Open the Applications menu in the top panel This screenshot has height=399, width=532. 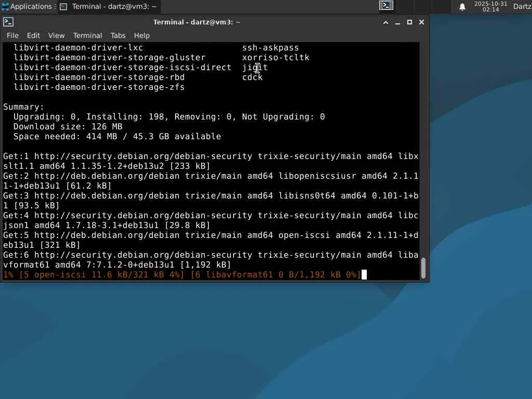[29, 6]
